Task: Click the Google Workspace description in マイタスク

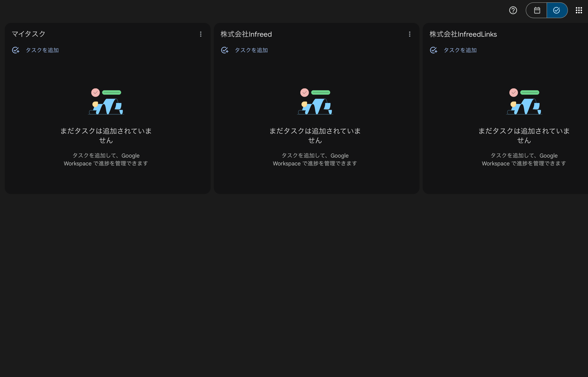Action: (x=106, y=159)
